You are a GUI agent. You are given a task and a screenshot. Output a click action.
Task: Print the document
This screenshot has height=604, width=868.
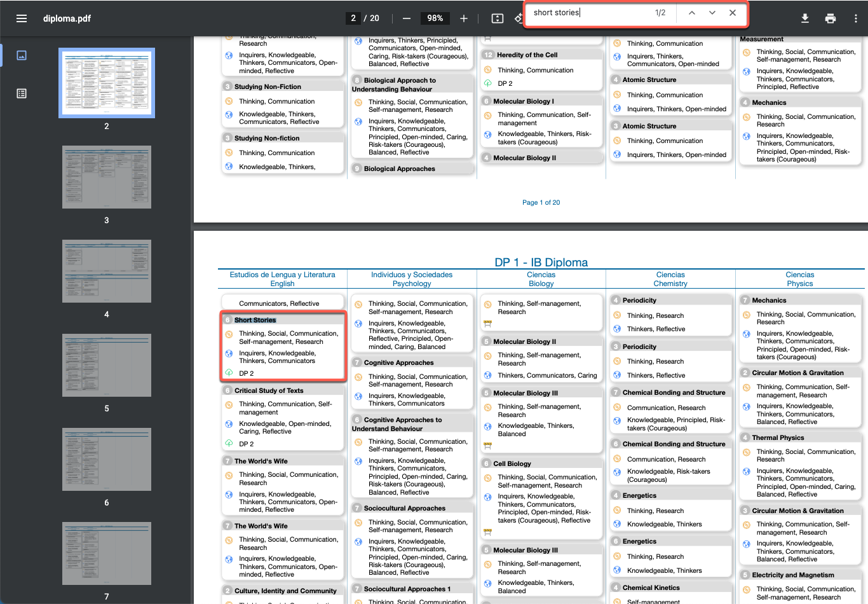(x=831, y=18)
